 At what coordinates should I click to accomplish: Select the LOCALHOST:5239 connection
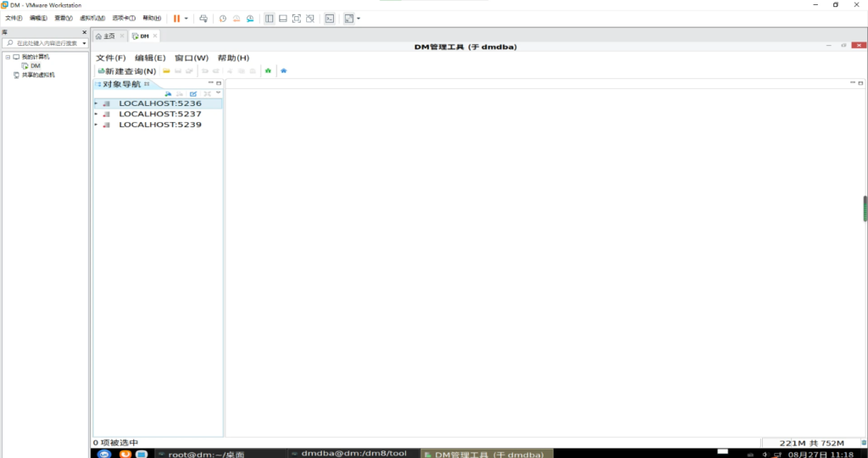coord(159,125)
